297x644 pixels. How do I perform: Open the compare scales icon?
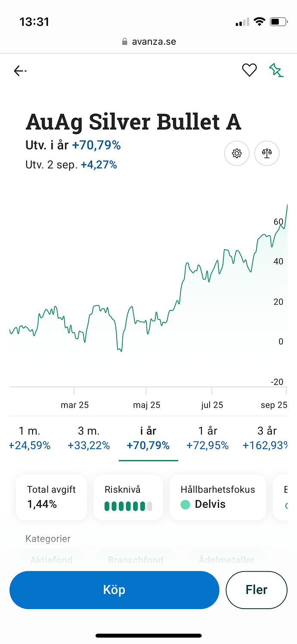point(267,153)
